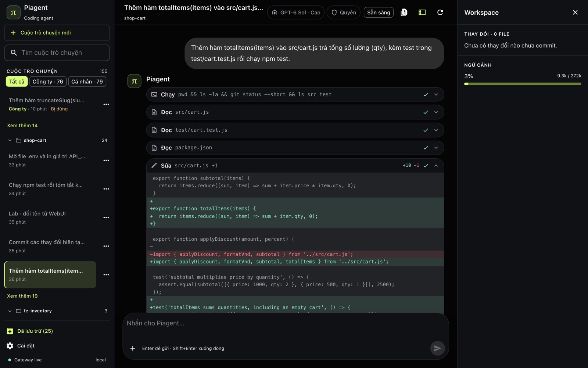Open options for selected Thêm hàm totalItems conversation
588x368 pixels.
point(106,275)
